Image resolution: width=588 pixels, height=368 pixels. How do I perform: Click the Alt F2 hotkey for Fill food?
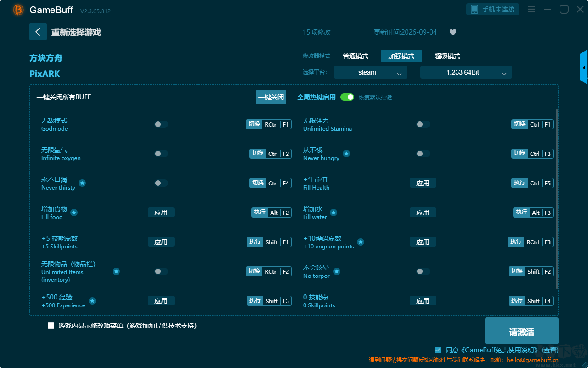(271, 213)
